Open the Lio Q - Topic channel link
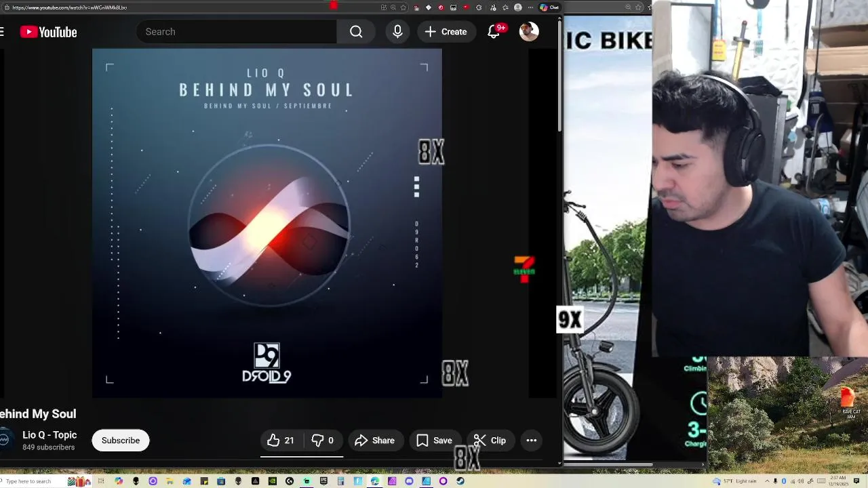868x488 pixels. coord(50,435)
